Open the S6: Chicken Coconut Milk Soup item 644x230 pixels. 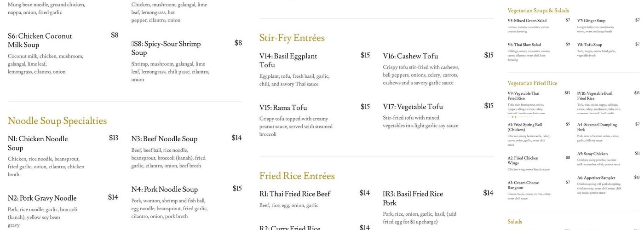[x=40, y=40]
